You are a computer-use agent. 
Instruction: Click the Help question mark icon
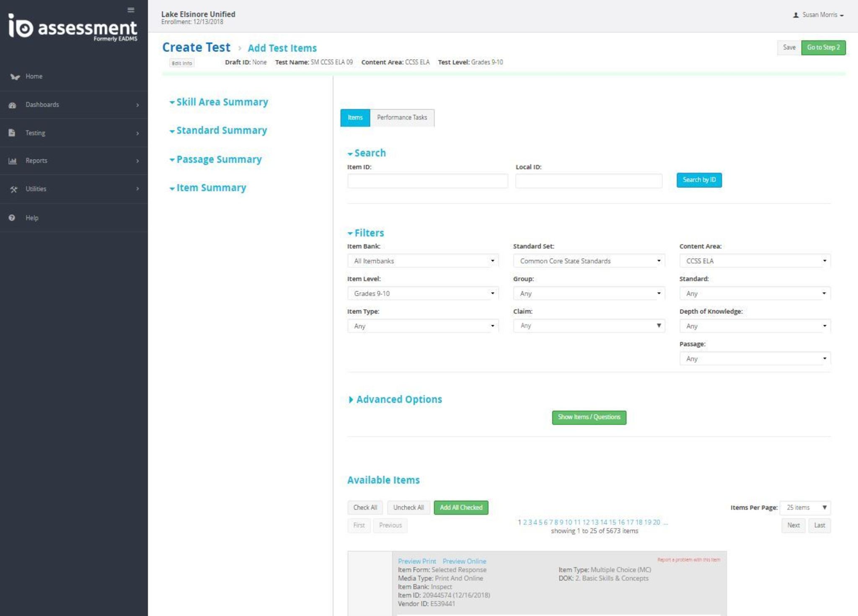coord(12,218)
